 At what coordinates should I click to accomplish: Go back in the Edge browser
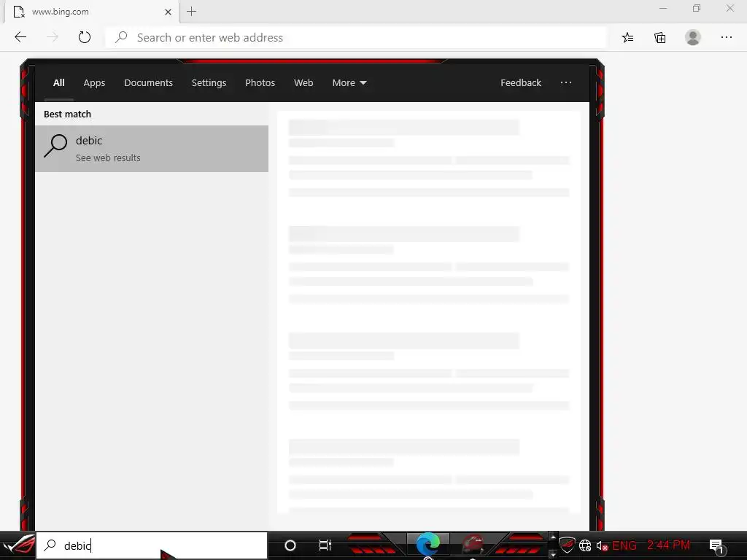point(20,37)
